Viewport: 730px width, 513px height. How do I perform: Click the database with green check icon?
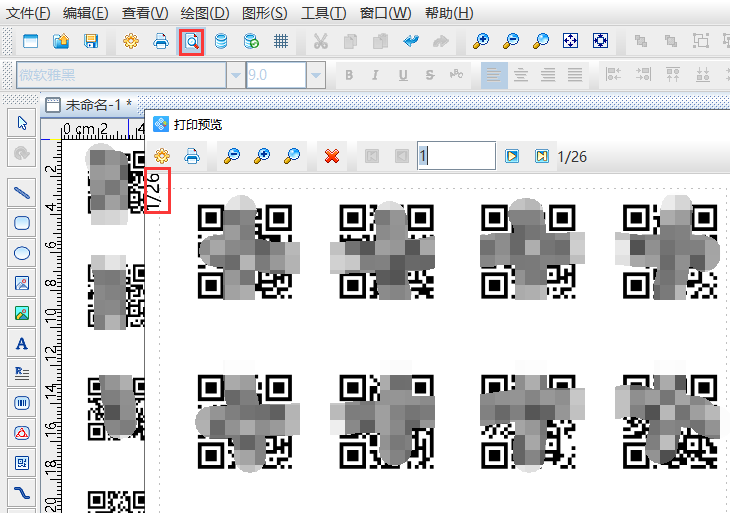click(251, 41)
